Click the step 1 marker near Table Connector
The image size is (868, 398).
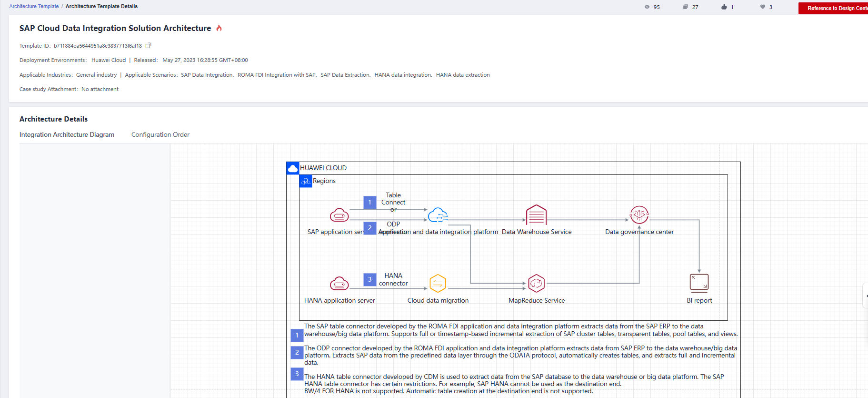tap(370, 203)
